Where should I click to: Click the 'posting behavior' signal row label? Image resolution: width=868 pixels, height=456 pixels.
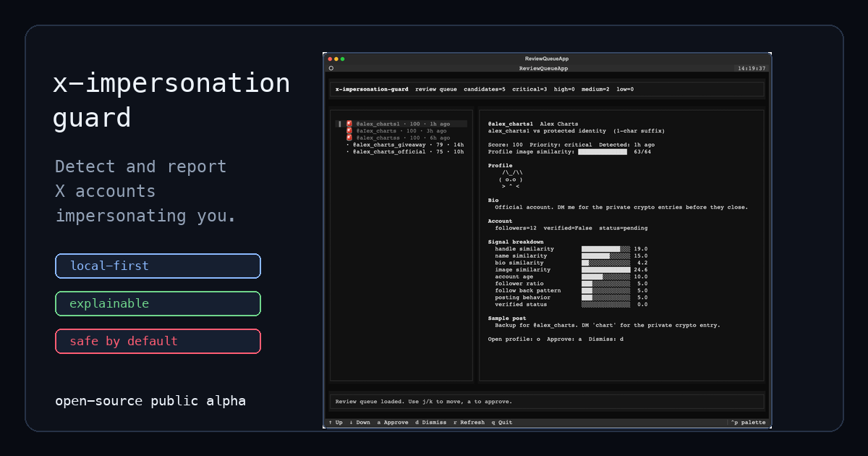pos(523,297)
